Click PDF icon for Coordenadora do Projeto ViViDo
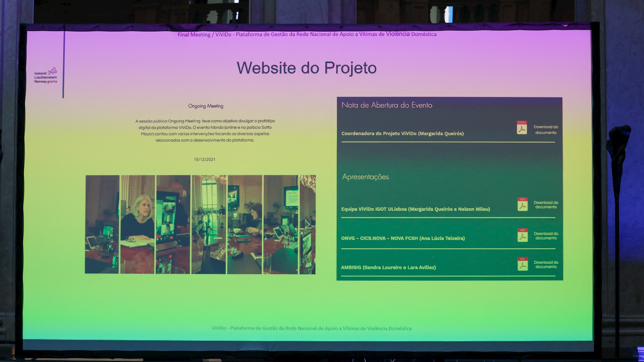 point(522,128)
